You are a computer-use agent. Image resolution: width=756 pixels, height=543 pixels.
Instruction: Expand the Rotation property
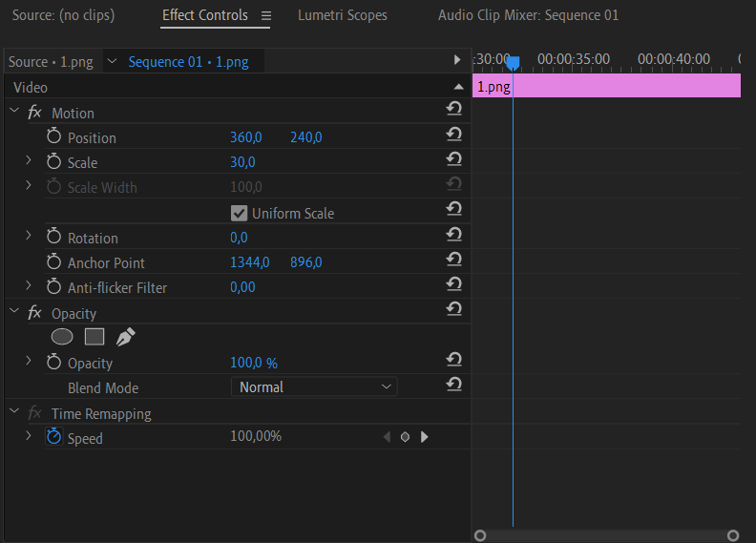tap(29, 236)
